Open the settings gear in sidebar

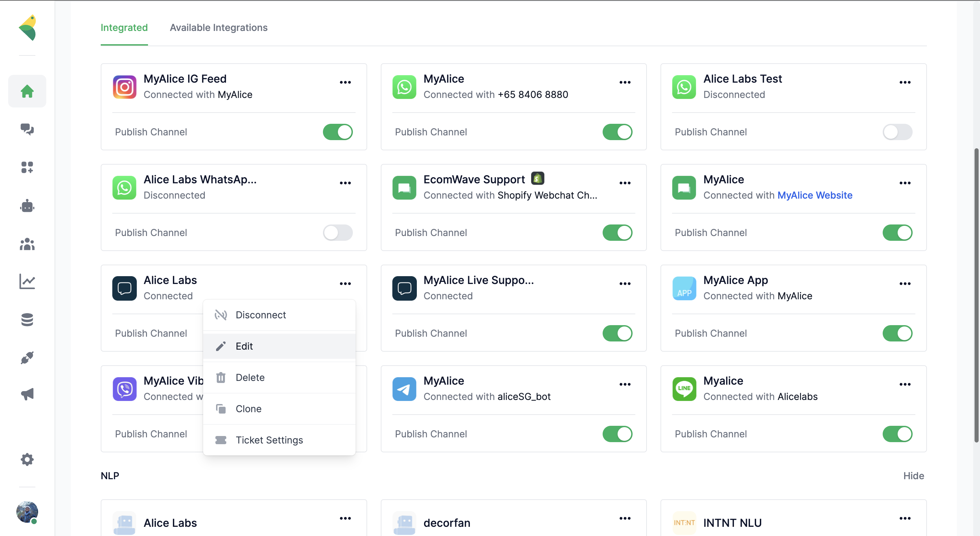point(27,459)
